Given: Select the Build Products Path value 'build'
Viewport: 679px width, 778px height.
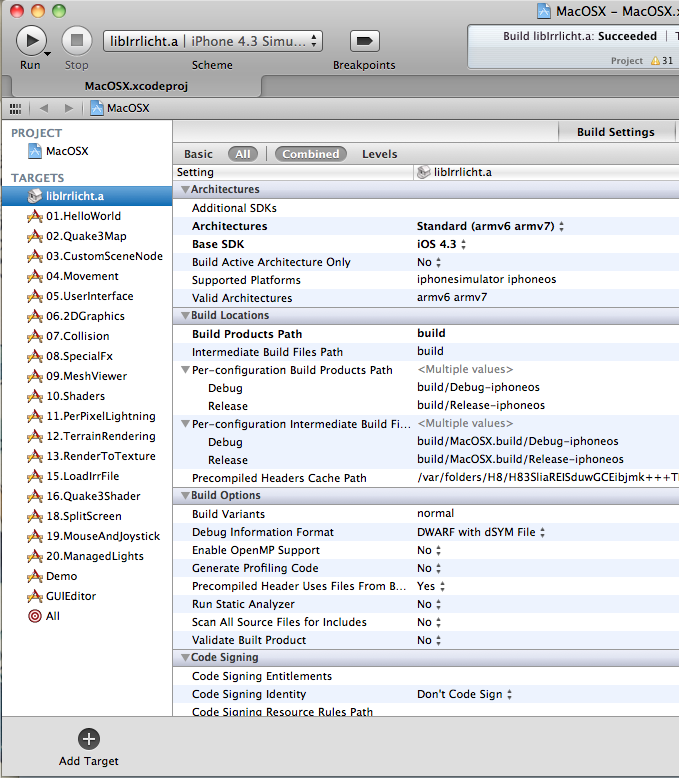Looking at the screenshot, I should point(431,333).
